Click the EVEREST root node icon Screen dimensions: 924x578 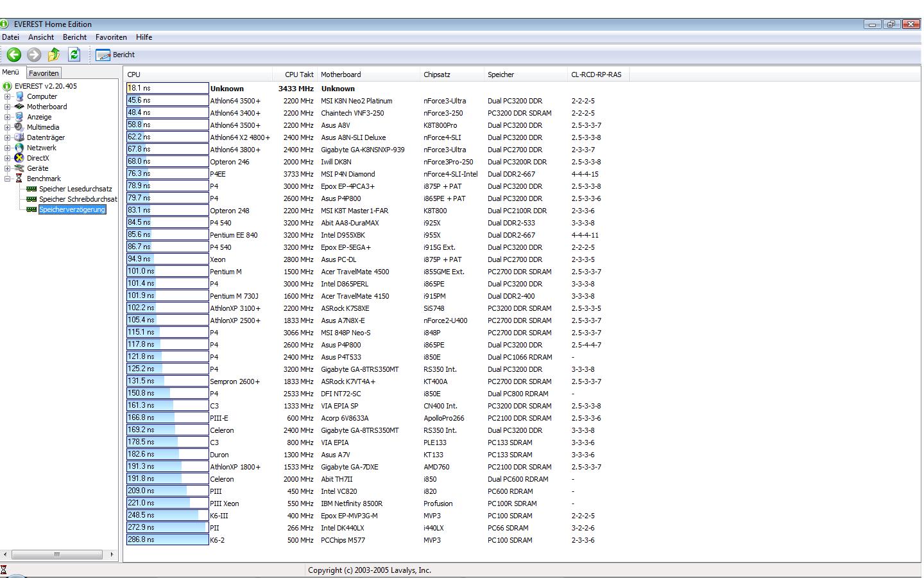8,86
